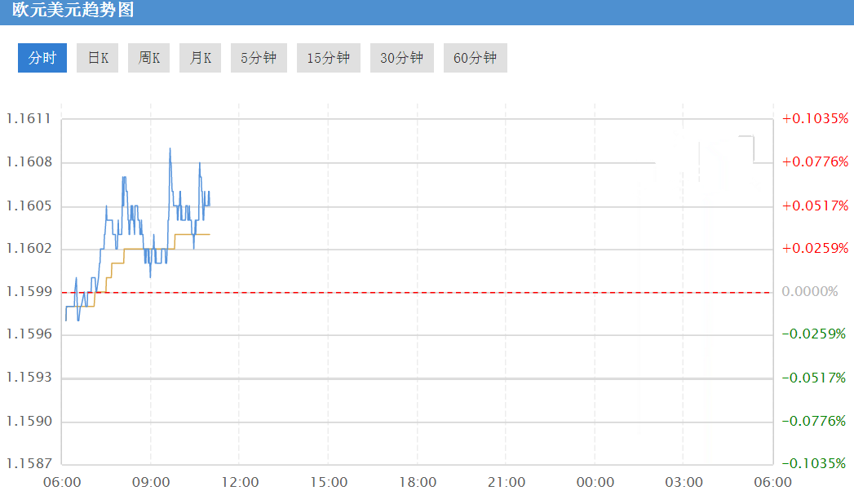Click the 1.1611 price axis label
Viewport: 854px width, 504px height.
tap(29, 118)
